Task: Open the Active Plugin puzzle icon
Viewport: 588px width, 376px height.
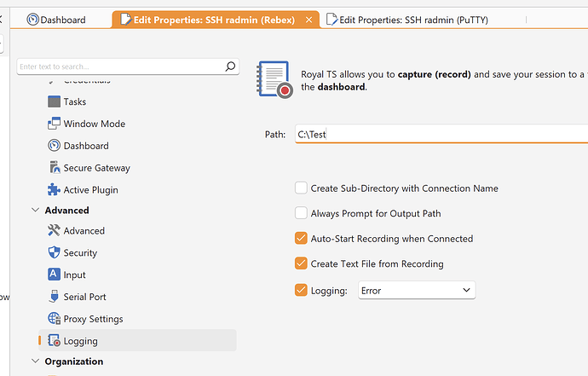Action: [55, 190]
